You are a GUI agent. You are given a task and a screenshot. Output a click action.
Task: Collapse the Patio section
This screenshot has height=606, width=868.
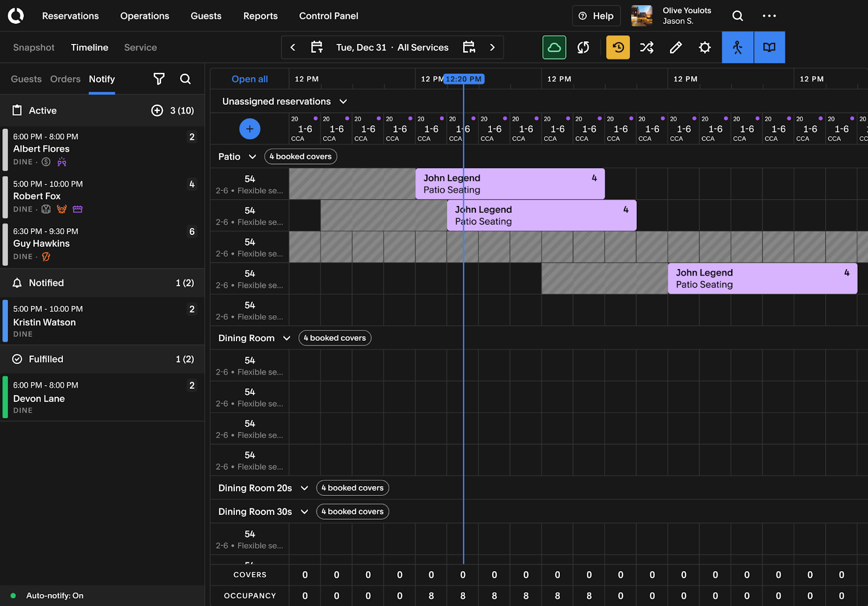click(x=252, y=157)
